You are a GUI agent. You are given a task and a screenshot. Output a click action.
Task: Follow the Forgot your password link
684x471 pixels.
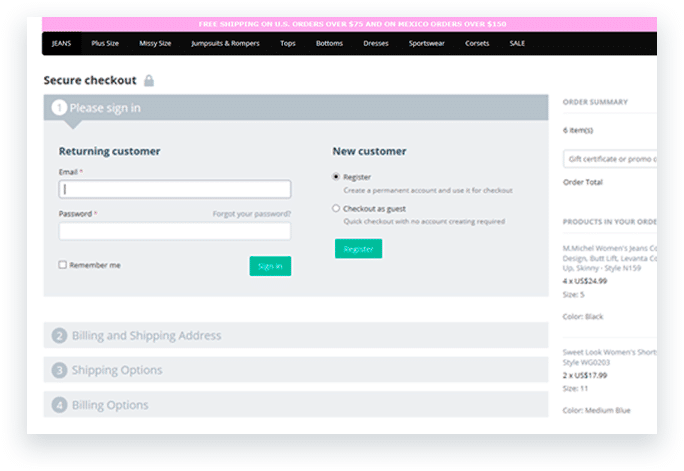point(251,214)
